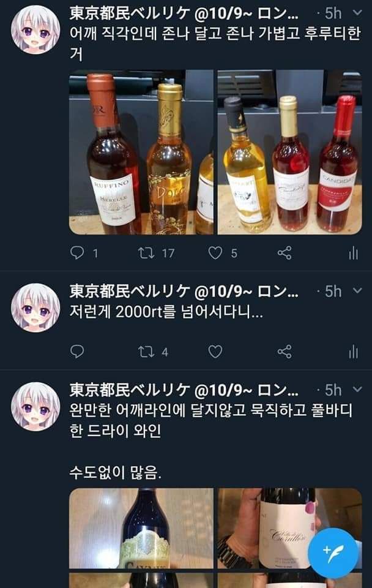The width and height of the screenshot is (372, 588).
Task: Share the first tweet with sweet wines
Action: click(285, 253)
